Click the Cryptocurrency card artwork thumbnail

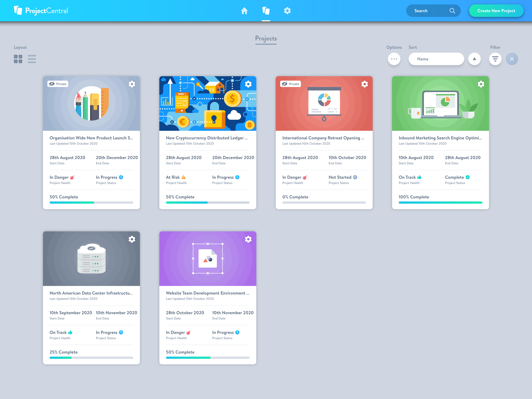pos(208,103)
